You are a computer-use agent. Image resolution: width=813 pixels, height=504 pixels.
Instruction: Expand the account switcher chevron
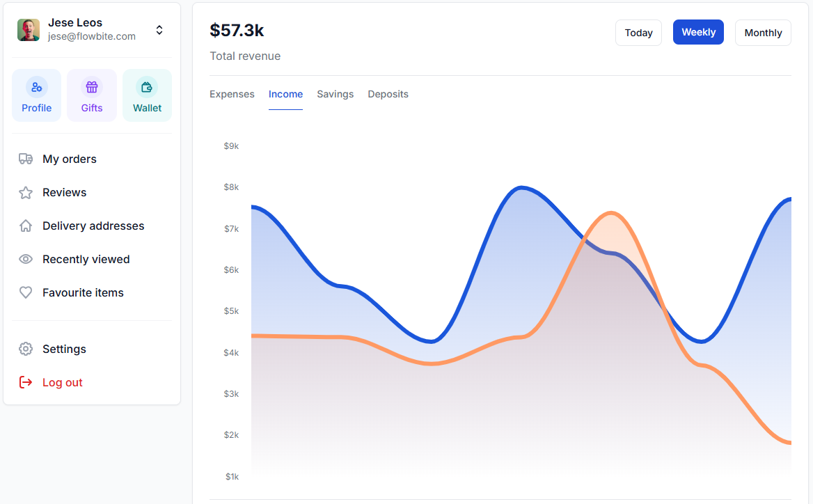click(159, 30)
